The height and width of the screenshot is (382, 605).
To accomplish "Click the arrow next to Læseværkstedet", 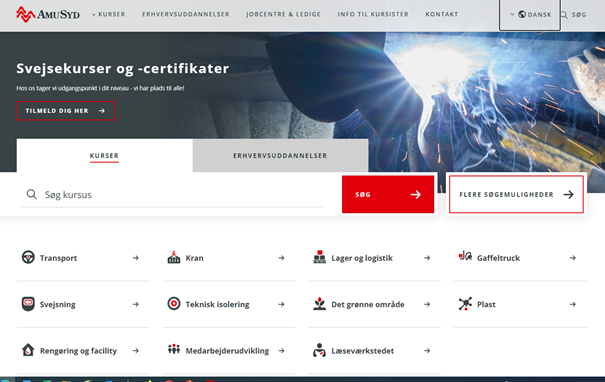I will point(427,351).
